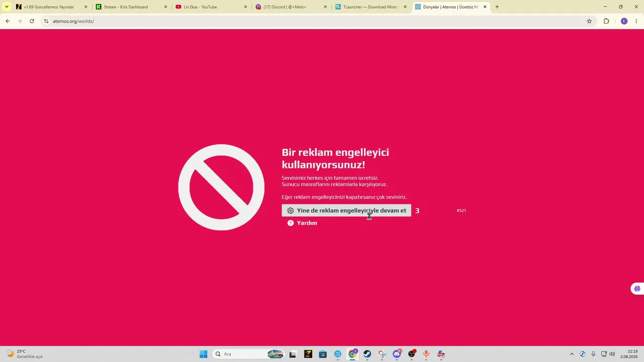Show hidden system tray icons

click(x=572, y=354)
